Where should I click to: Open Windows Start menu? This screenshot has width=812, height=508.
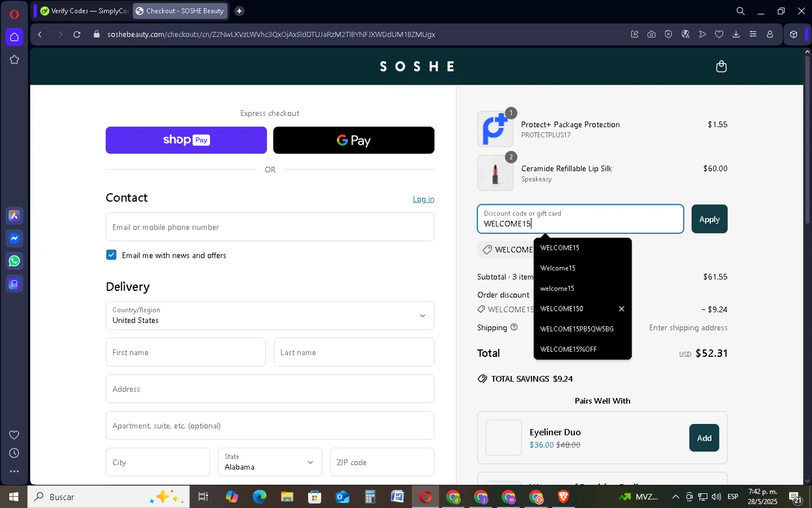[x=14, y=497]
